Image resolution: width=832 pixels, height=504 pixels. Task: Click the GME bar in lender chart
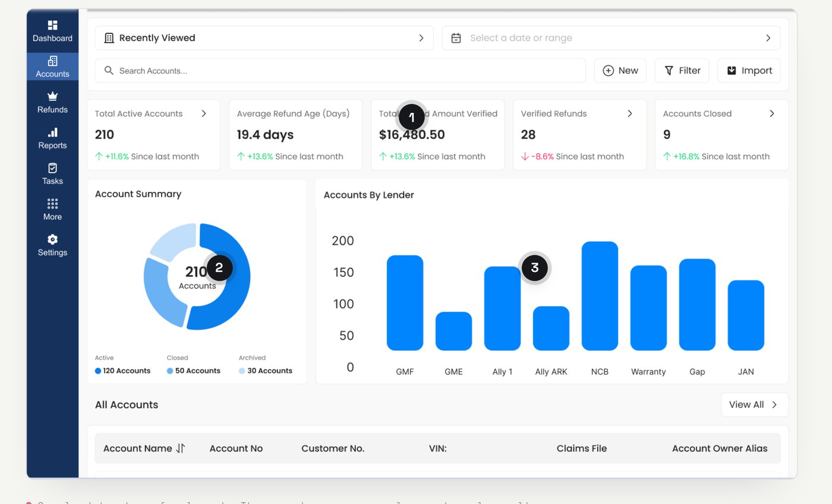click(453, 331)
